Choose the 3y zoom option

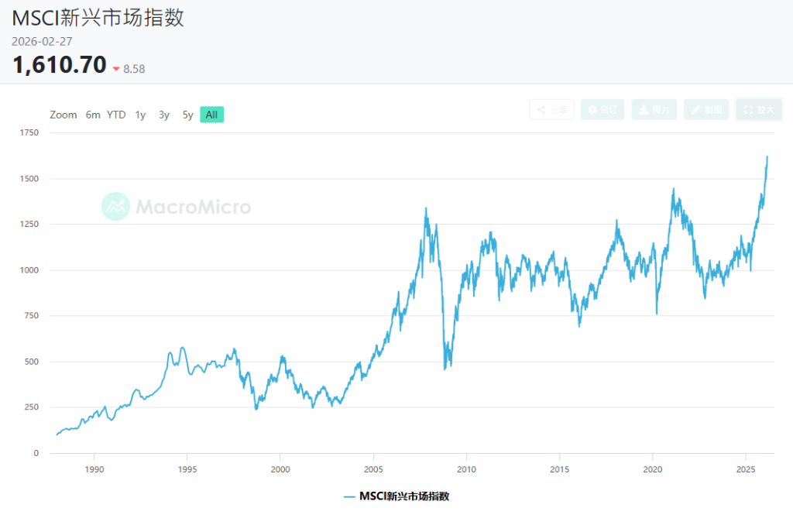point(164,115)
